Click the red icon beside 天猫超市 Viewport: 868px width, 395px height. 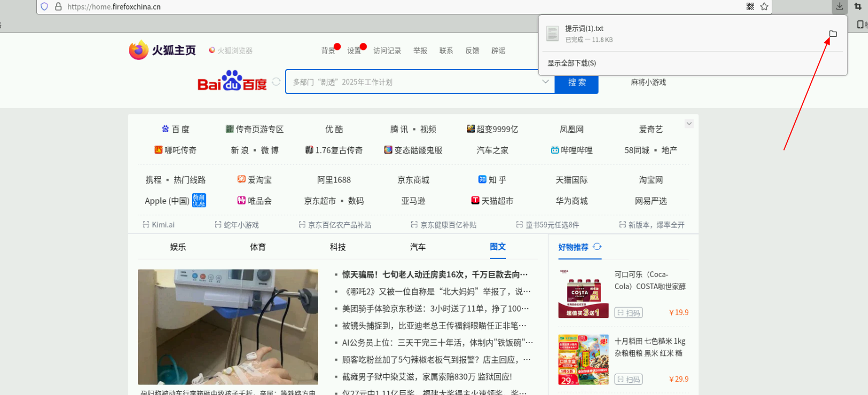475,200
